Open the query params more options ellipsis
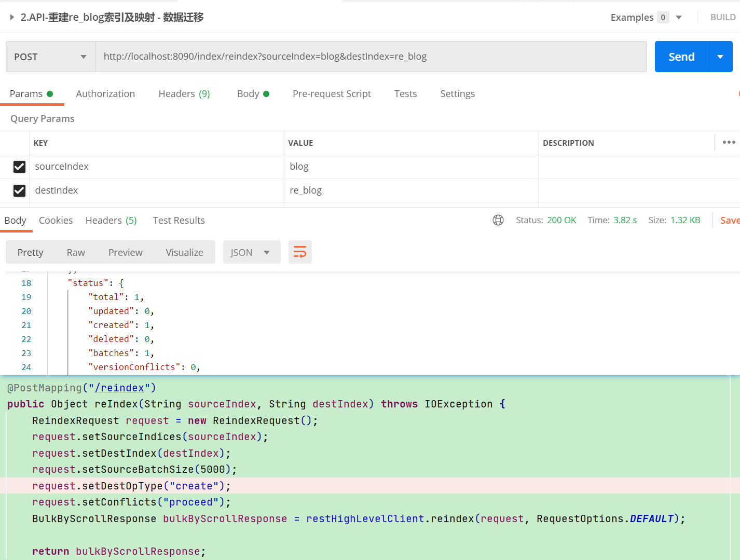The height and width of the screenshot is (560, 740). (x=729, y=142)
